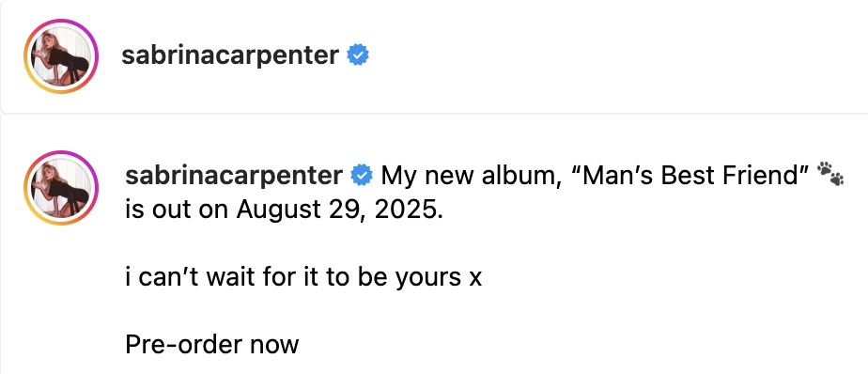The height and width of the screenshot is (374, 868).
Task: Click the word "now" on the last line
Action: pos(274,347)
